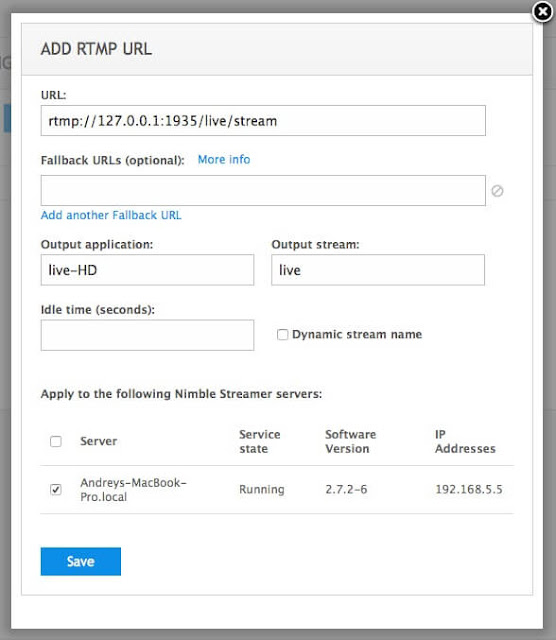Click the Service state column header
This screenshot has height=640, width=556.
(260, 441)
